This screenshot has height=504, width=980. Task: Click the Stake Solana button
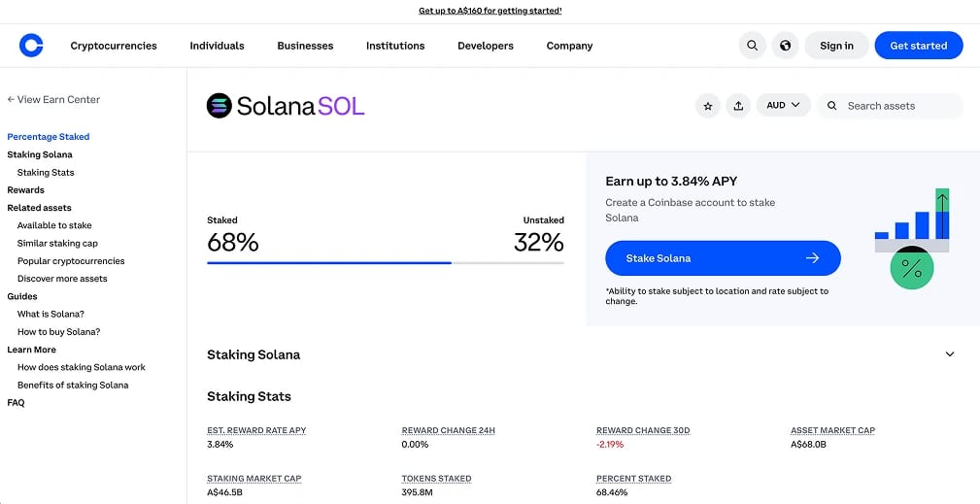click(723, 258)
